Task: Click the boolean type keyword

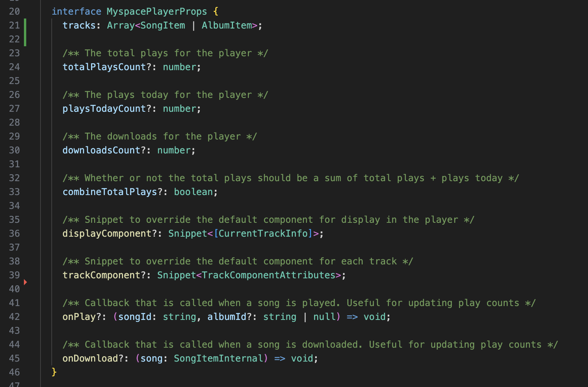Action: 193,192
